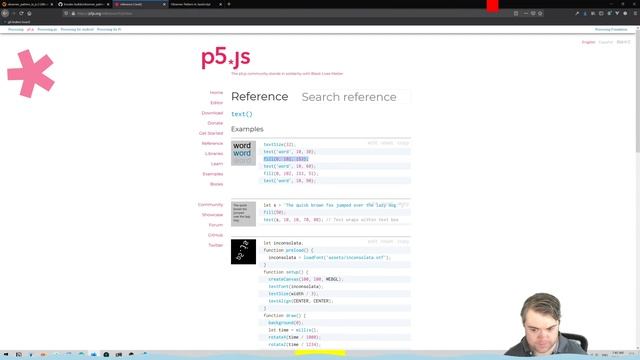This screenshot has height=360, width=640.
Task: Click the Windows Start button in taskbar
Action: 6,355
